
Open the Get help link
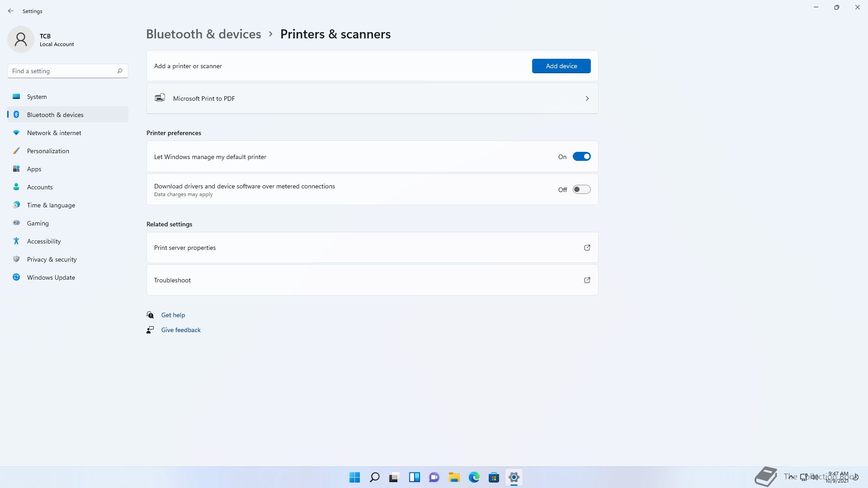pos(173,315)
